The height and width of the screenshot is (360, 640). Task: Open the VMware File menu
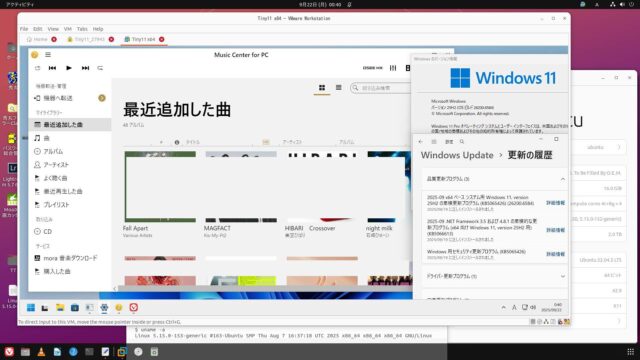[24, 29]
